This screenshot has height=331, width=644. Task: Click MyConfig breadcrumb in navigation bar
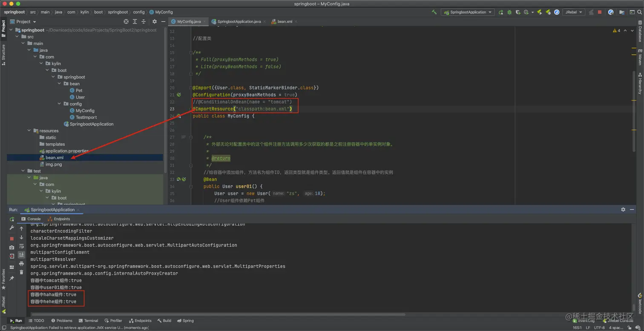pyautogui.click(x=161, y=12)
